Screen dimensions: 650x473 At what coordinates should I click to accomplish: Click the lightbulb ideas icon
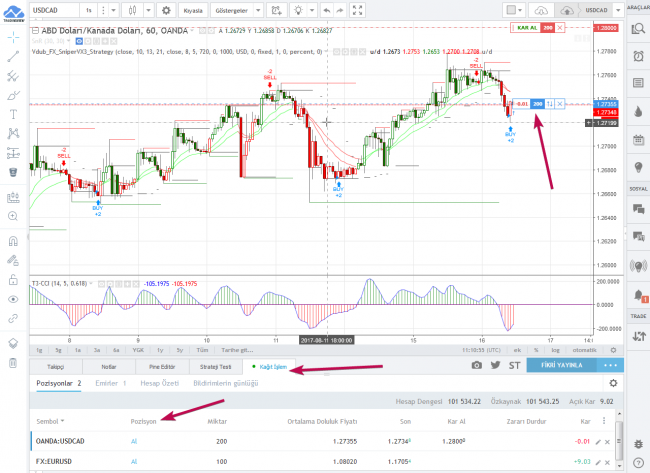298,10
